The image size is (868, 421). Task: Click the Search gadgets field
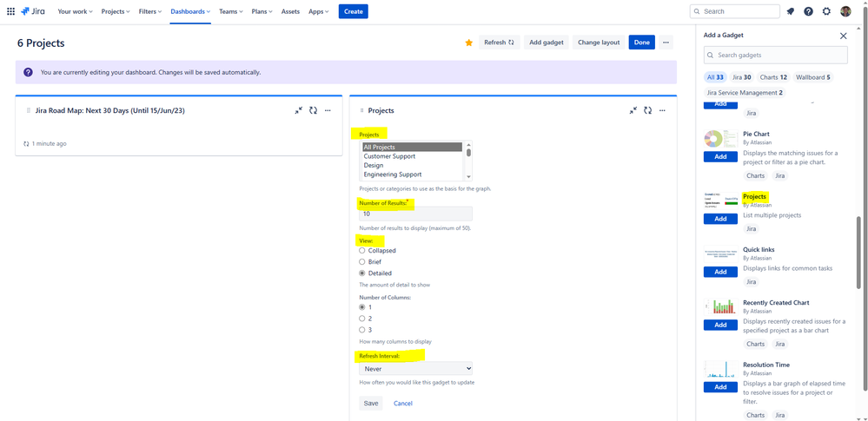tap(776, 56)
